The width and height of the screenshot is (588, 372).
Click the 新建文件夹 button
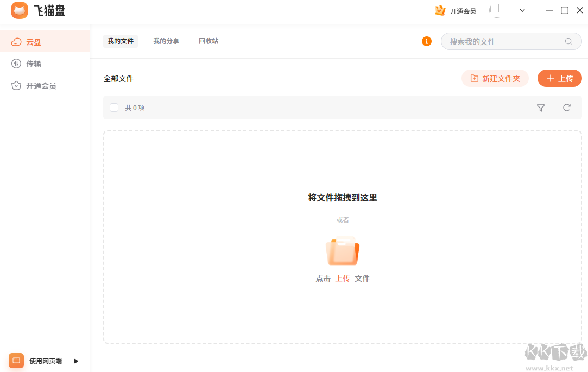coord(495,78)
